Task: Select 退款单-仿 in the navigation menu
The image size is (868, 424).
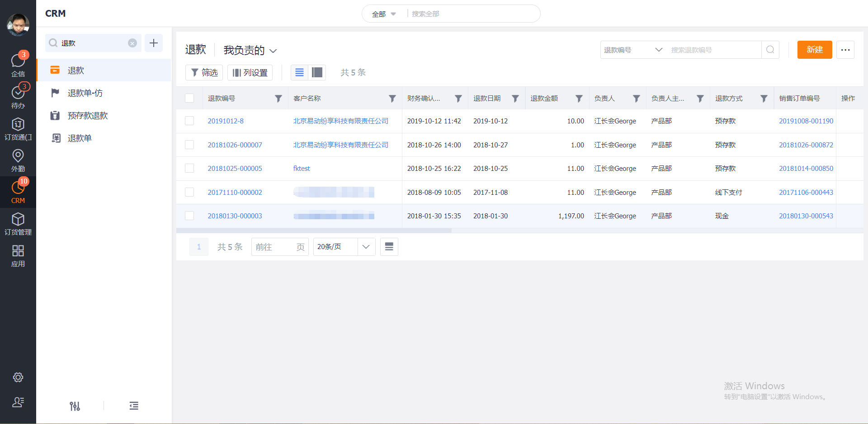Action: [104, 93]
